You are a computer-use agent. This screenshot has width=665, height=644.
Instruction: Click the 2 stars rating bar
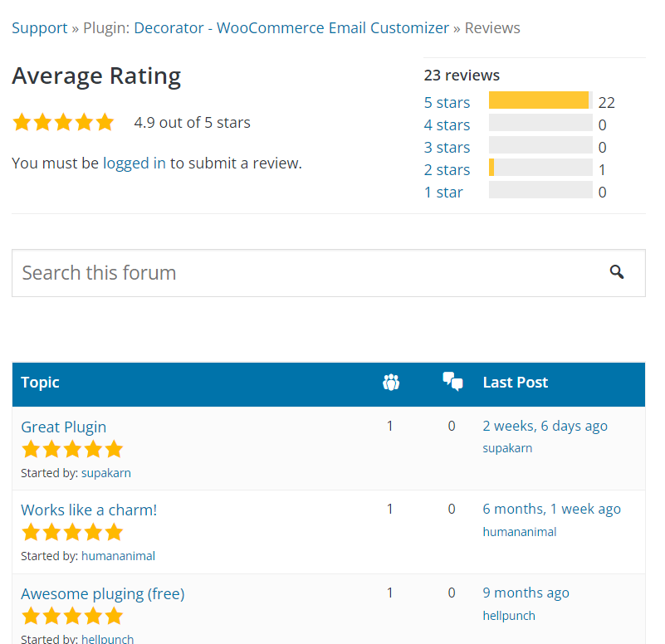tap(540, 168)
